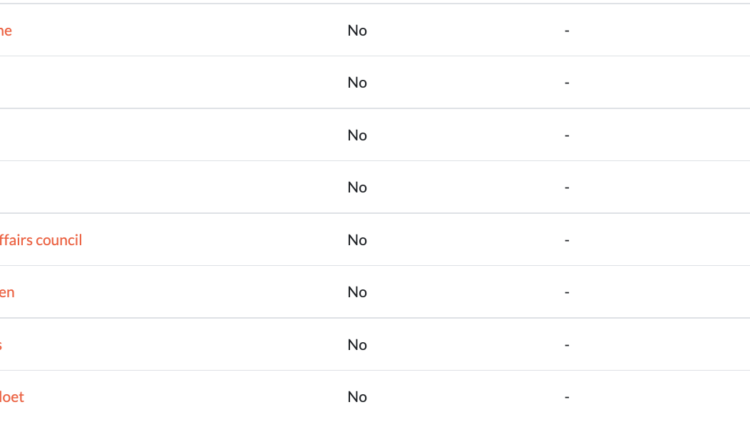Click the dash in the "loet" row
Viewport: 750px width, 422px height.
[567, 397]
